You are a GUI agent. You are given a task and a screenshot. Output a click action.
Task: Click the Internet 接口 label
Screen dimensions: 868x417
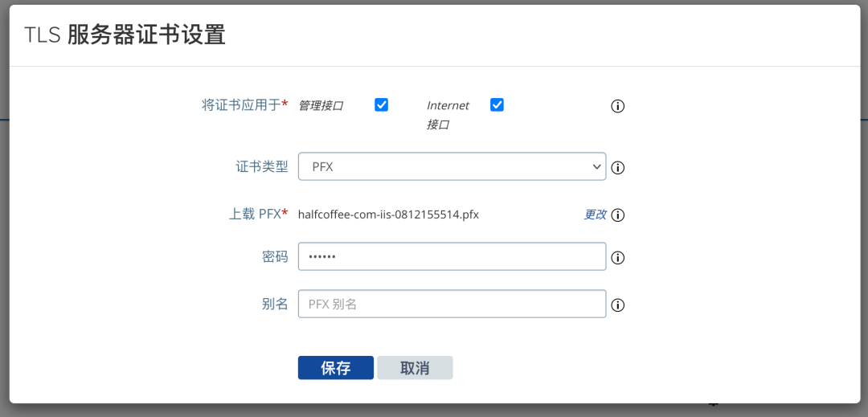448,115
